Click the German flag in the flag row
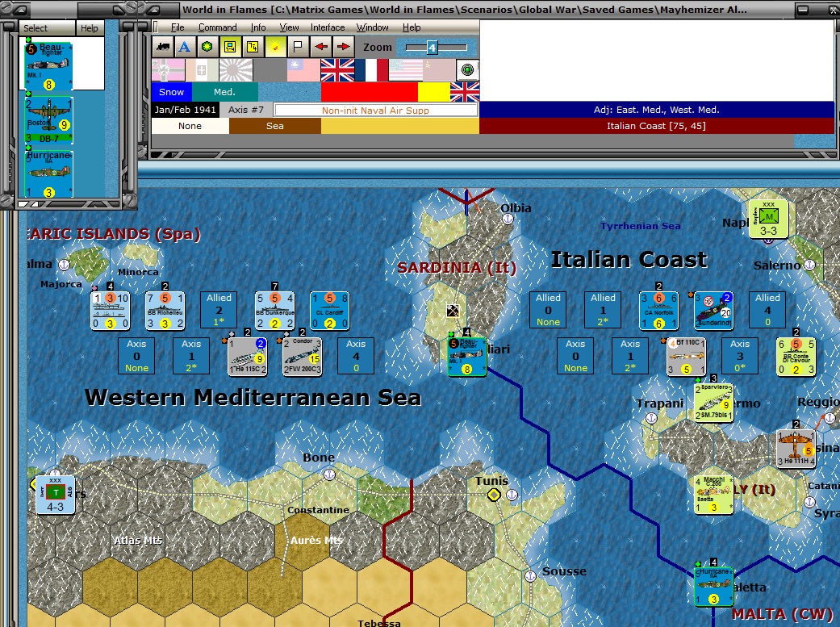This screenshot has width=840, height=627. 168,70
